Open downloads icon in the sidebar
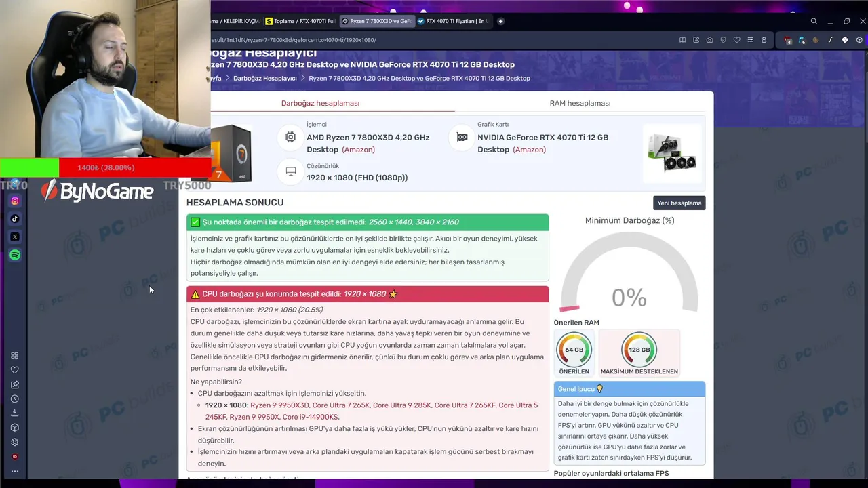This screenshot has width=868, height=488. click(x=15, y=413)
